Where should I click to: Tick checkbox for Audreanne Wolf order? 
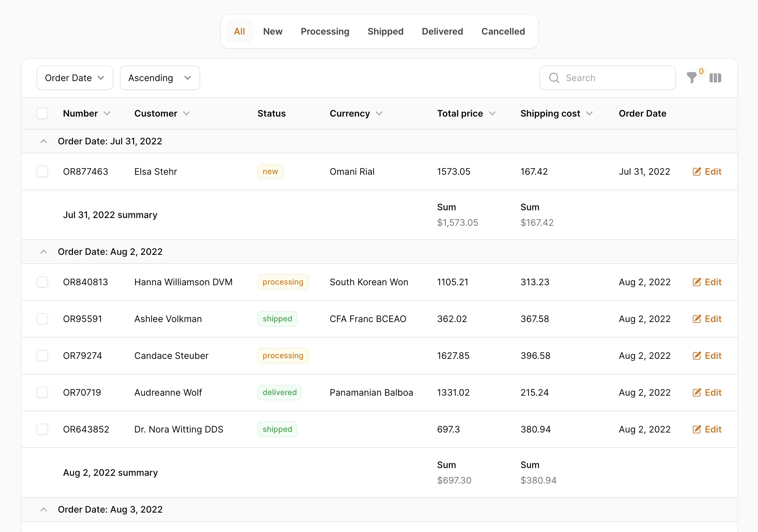click(x=42, y=392)
